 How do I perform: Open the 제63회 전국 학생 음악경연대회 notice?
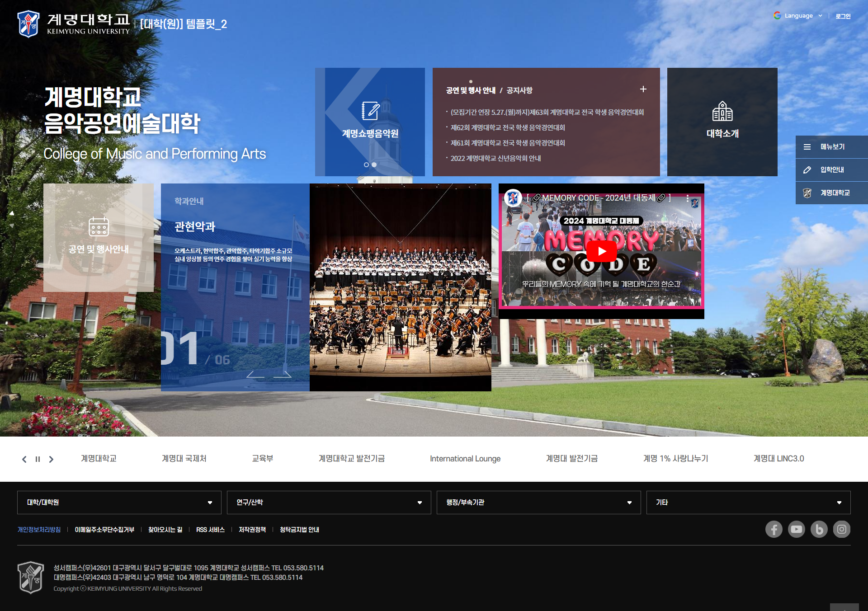(547, 113)
